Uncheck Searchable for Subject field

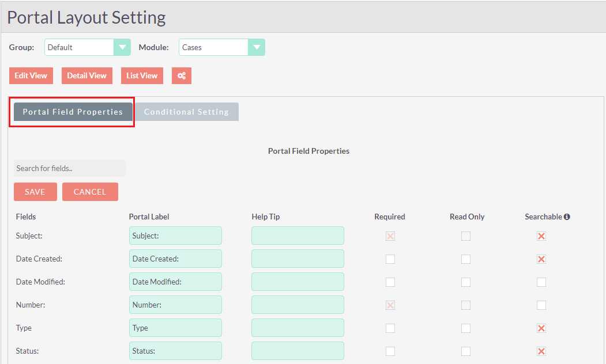(541, 236)
